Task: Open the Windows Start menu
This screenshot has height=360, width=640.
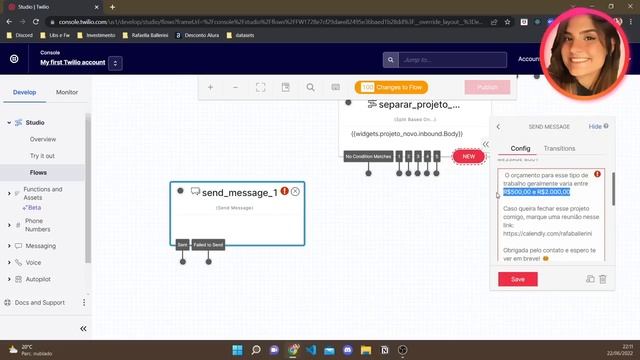Action: coord(237,350)
